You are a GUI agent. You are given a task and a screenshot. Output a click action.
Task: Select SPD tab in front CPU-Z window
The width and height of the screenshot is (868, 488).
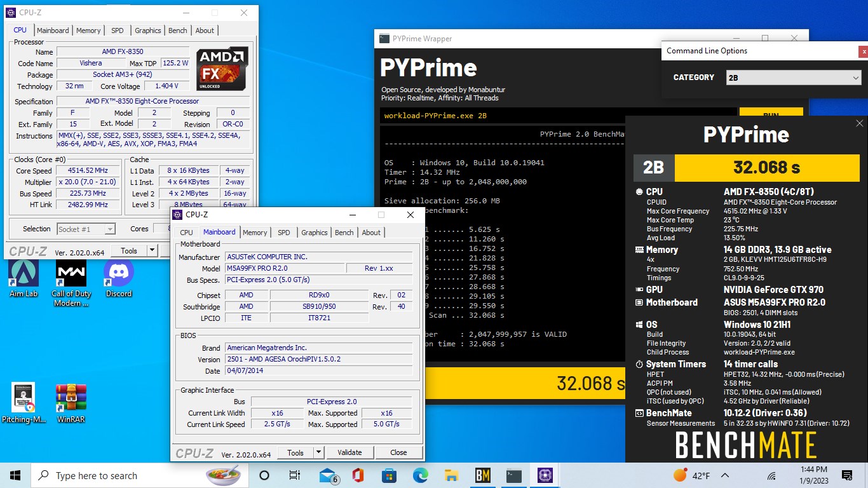point(284,233)
